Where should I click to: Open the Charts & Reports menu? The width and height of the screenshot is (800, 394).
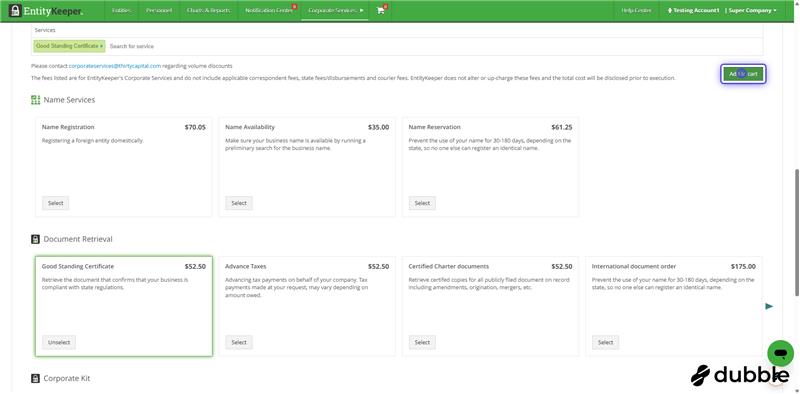tap(209, 11)
